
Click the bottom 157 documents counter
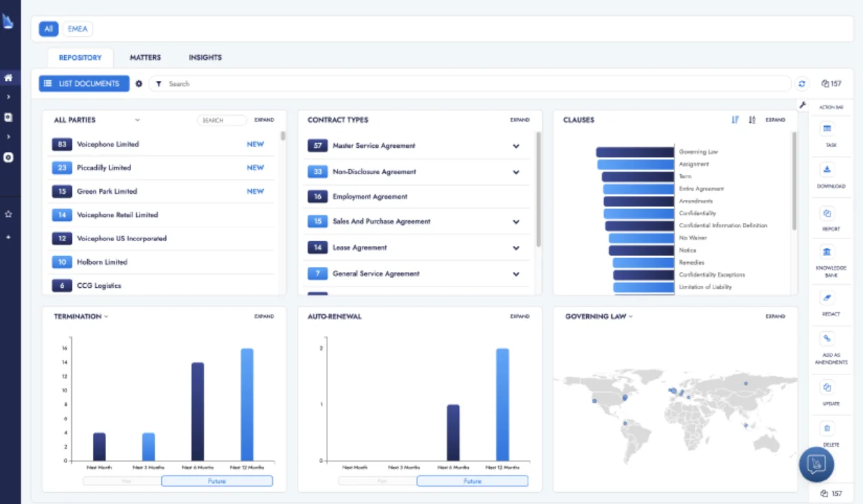tap(831, 494)
